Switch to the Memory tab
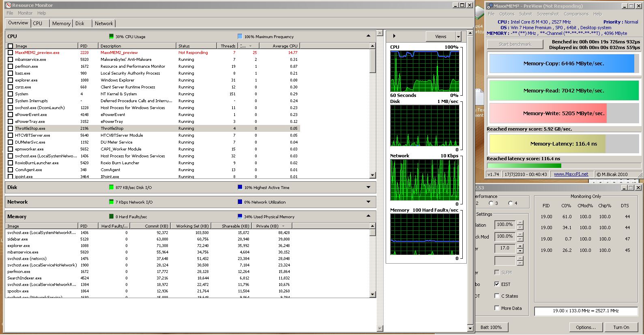 (x=61, y=24)
